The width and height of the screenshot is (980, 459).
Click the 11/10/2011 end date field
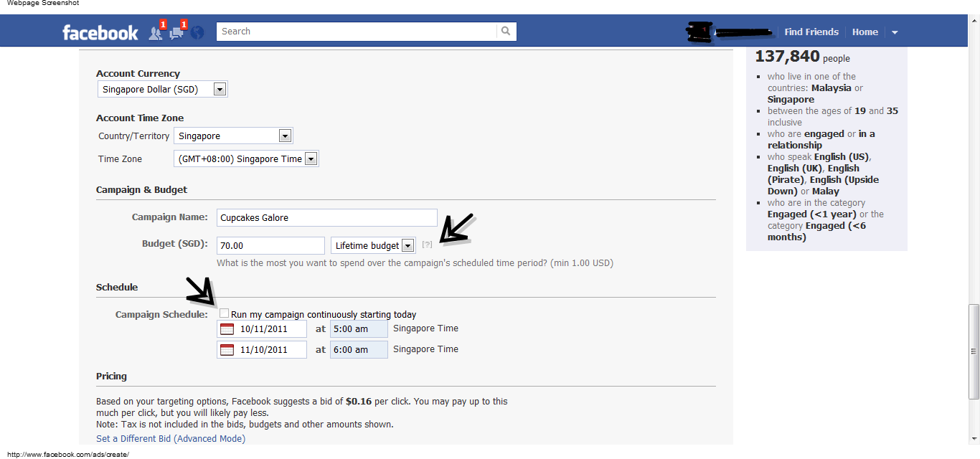click(x=262, y=350)
